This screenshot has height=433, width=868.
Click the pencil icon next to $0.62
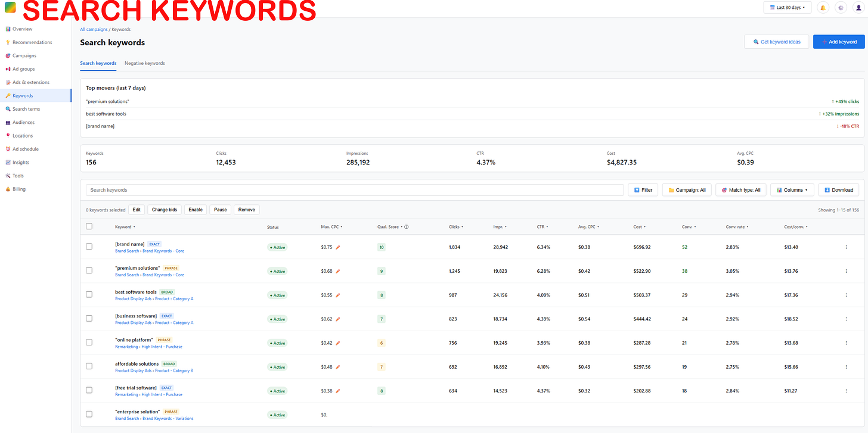(x=338, y=319)
